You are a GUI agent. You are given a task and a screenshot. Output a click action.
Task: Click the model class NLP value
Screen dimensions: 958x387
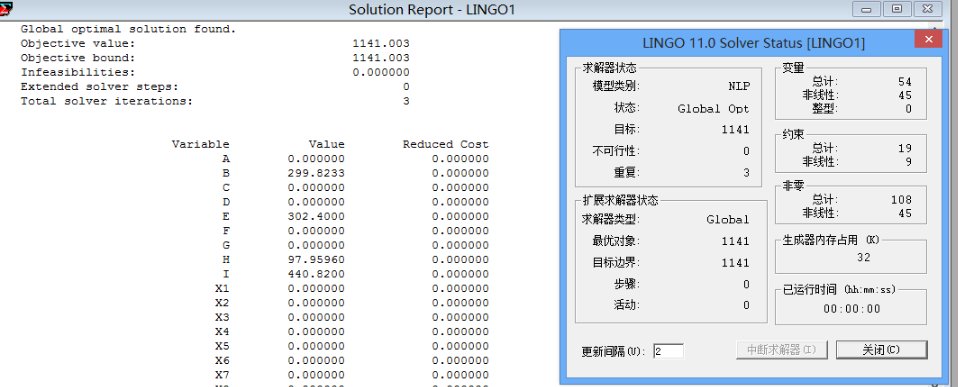739,86
